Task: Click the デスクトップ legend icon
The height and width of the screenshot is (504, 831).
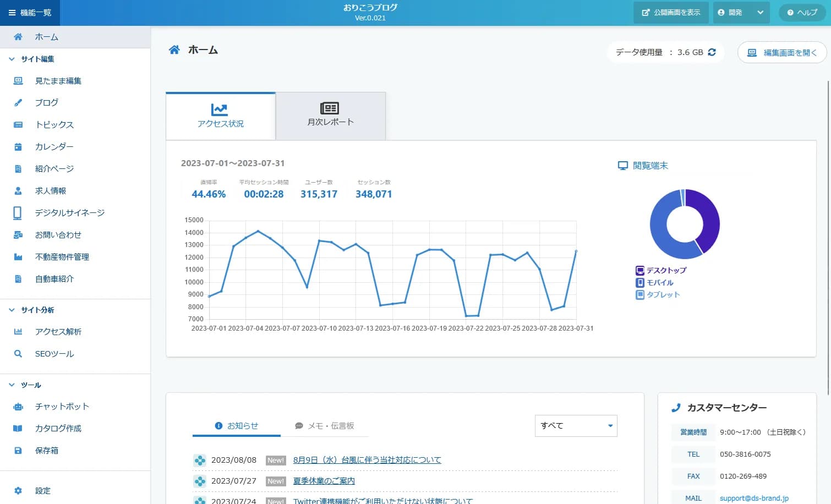Action: pyautogui.click(x=640, y=271)
